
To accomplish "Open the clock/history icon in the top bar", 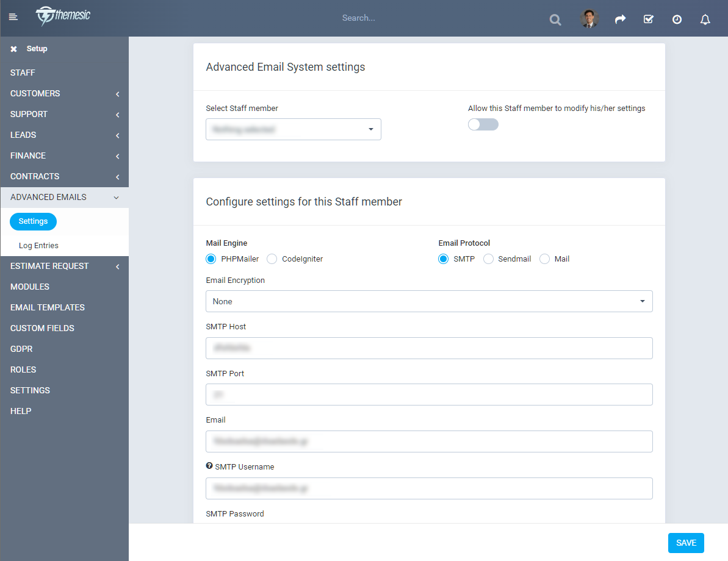I will [677, 19].
